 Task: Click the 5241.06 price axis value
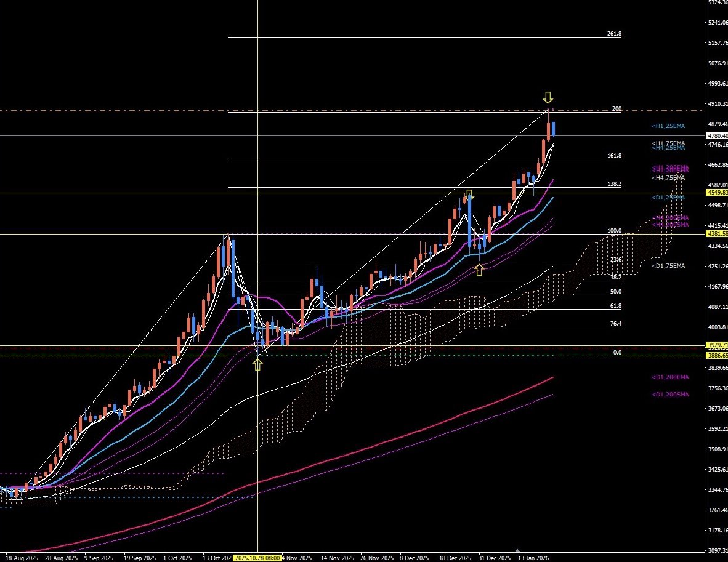point(718,22)
